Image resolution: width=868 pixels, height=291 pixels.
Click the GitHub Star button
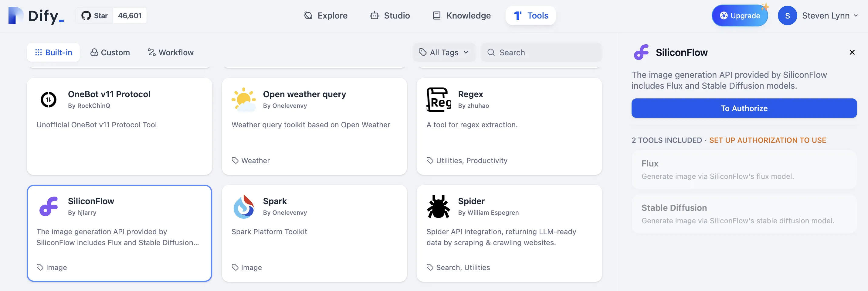[95, 16]
